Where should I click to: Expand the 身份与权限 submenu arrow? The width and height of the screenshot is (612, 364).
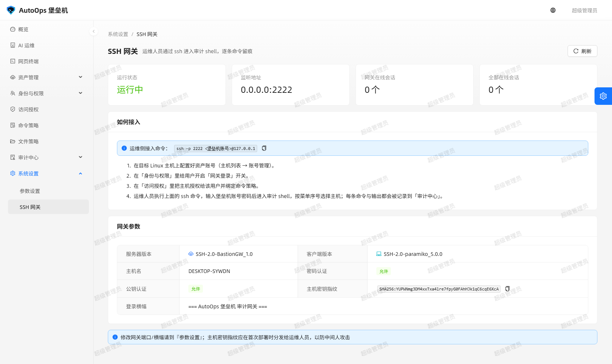point(81,93)
